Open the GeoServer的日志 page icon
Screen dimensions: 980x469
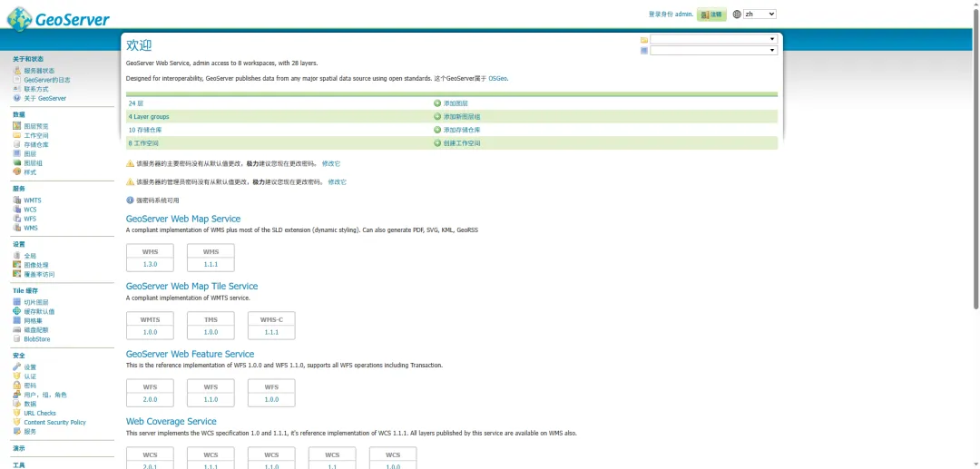coord(17,80)
